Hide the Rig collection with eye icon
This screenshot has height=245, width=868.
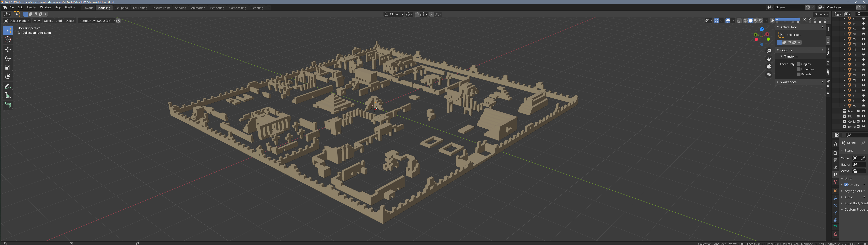[863, 116]
